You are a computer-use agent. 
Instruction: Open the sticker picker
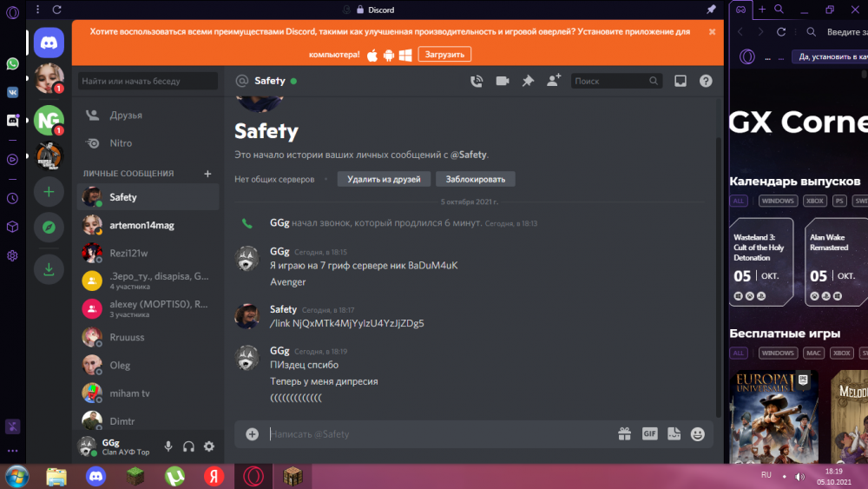click(x=674, y=434)
